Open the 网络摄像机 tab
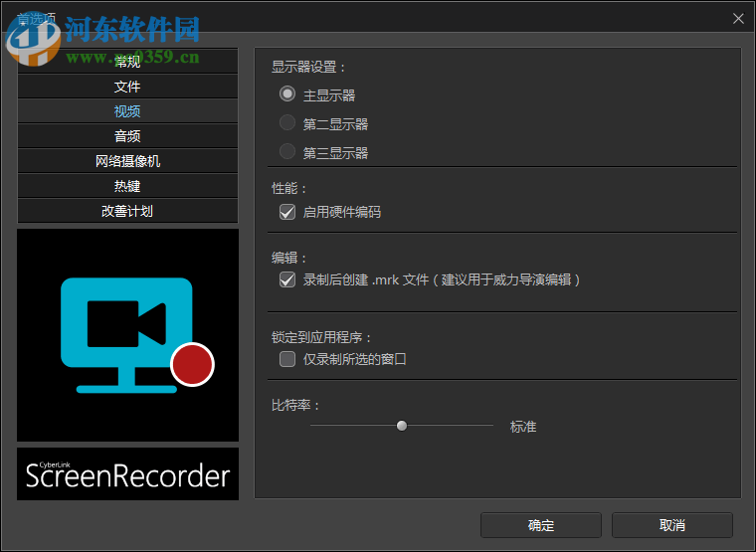Viewport: 756px width, 552px height. [x=127, y=161]
